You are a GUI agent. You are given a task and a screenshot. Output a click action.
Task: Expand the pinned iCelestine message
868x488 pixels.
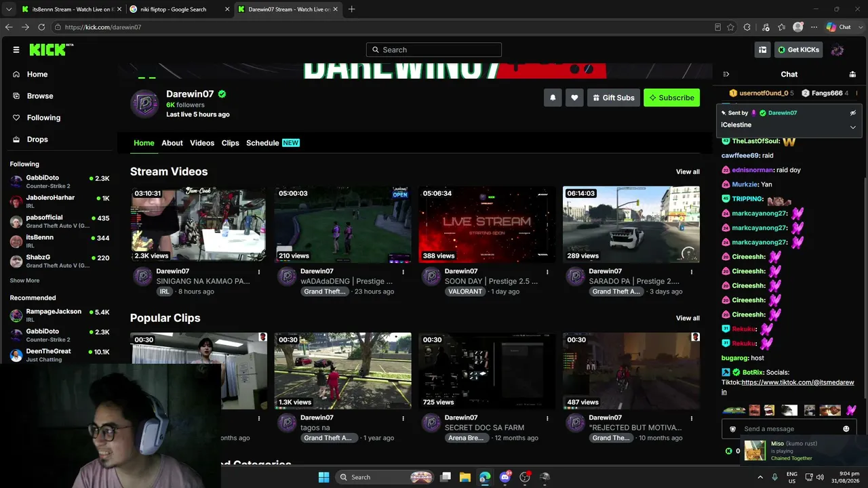click(x=853, y=127)
